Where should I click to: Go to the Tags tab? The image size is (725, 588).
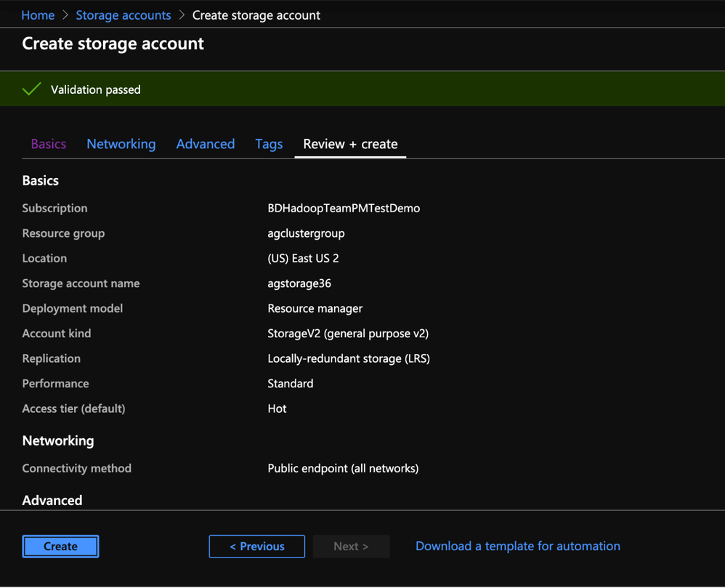269,144
